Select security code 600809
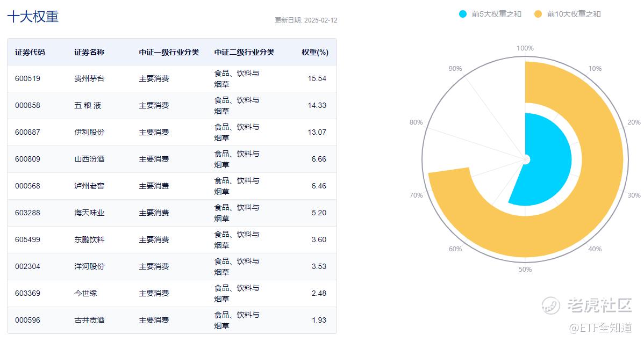The height and width of the screenshot is (342, 644). (27, 159)
